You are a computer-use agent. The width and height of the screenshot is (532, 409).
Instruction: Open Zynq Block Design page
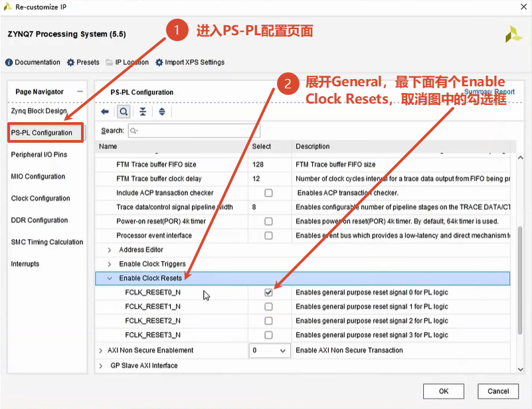click(x=39, y=111)
